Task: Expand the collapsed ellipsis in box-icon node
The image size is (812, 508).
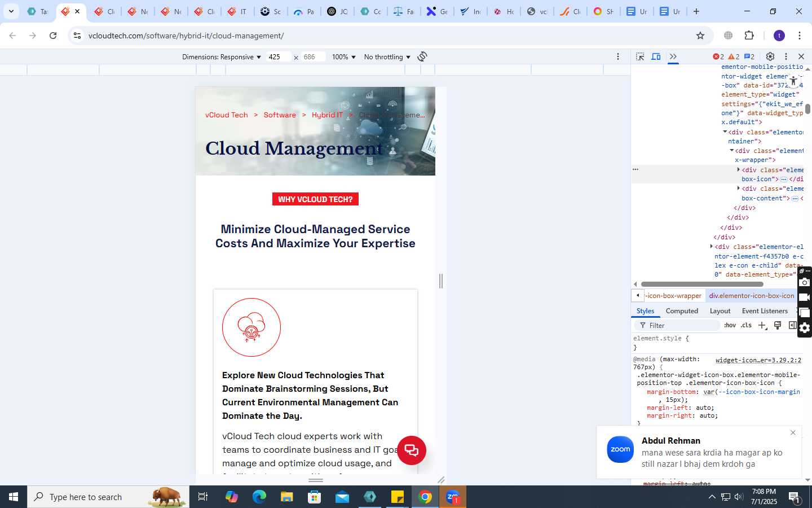Action: (x=784, y=179)
